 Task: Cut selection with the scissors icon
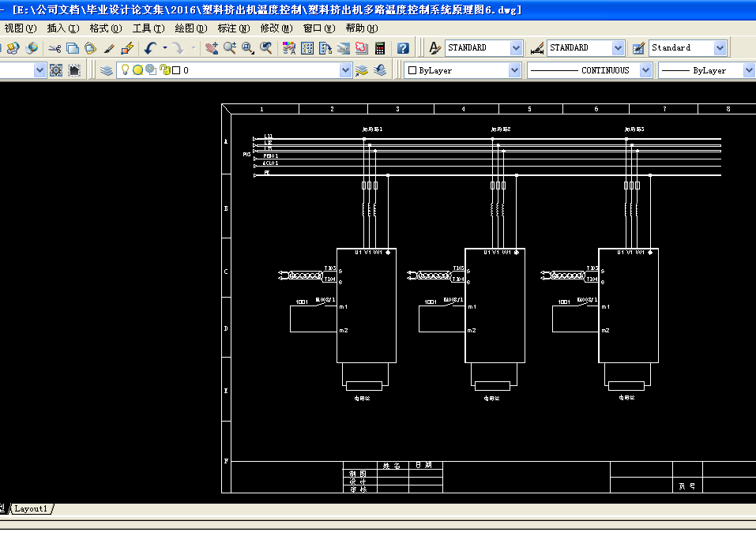click(55, 48)
